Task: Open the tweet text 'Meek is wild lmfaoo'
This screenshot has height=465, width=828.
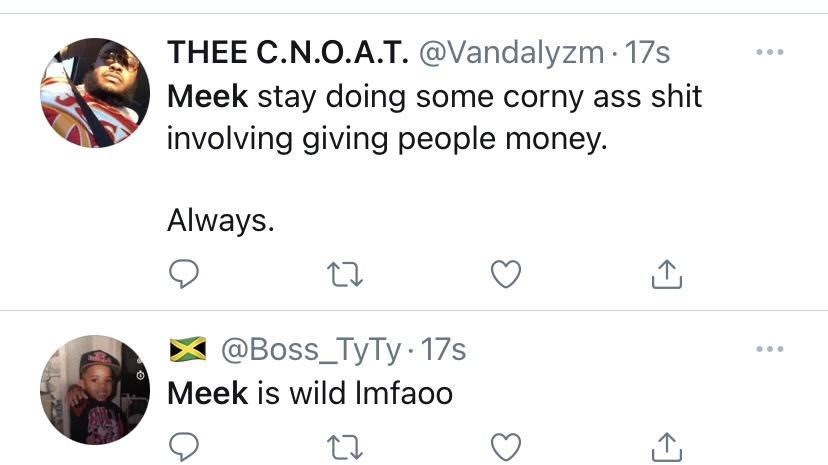Action: pos(310,393)
